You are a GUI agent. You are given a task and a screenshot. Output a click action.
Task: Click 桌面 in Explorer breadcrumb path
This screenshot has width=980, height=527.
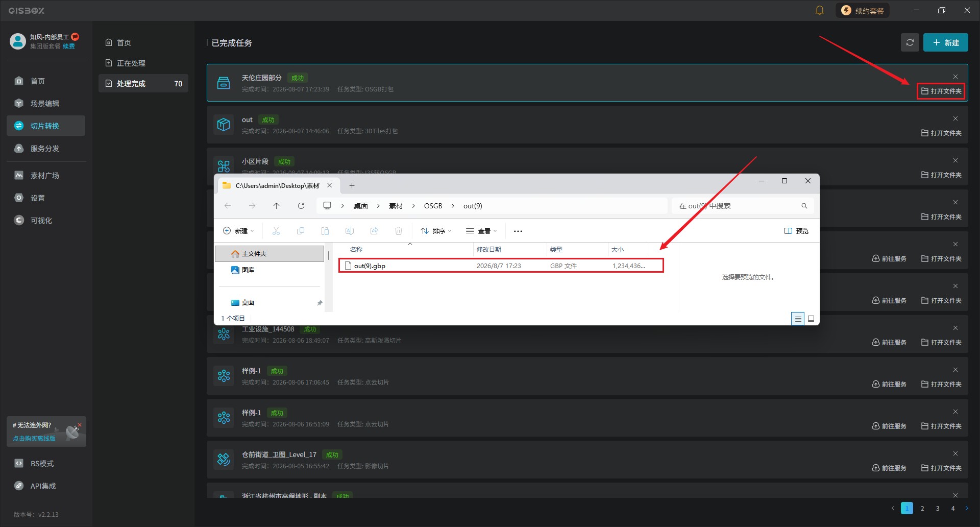point(361,206)
